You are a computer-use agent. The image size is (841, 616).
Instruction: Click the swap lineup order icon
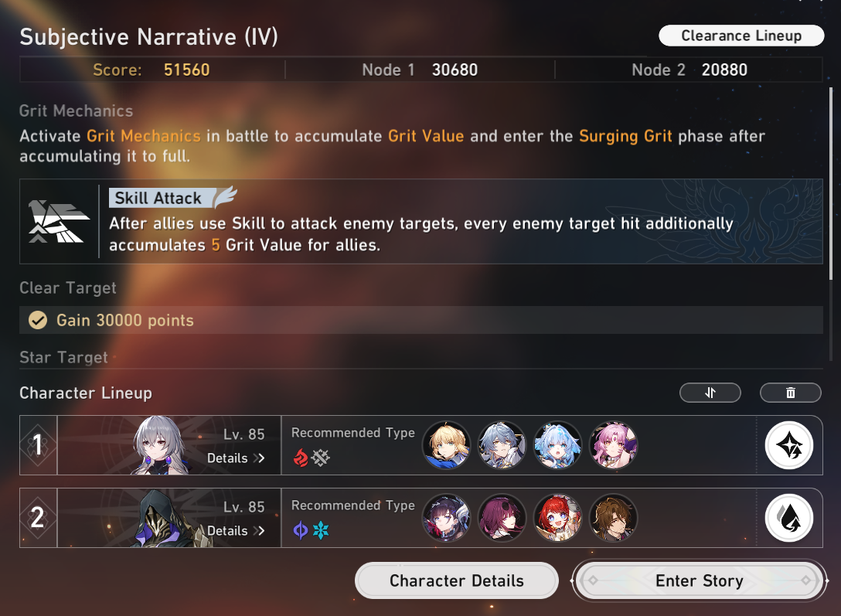pyautogui.click(x=710, y=393)
